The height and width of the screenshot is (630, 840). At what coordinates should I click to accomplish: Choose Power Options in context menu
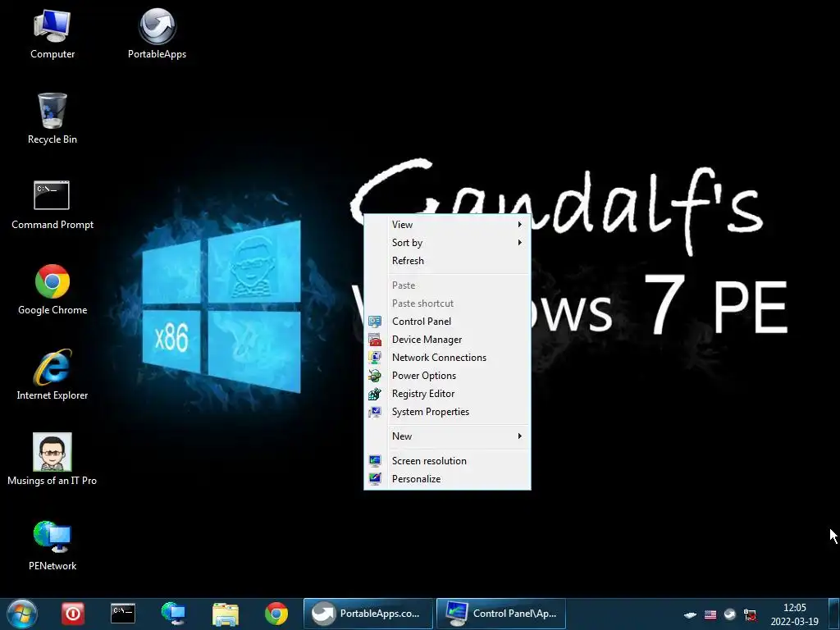[447, 376]
